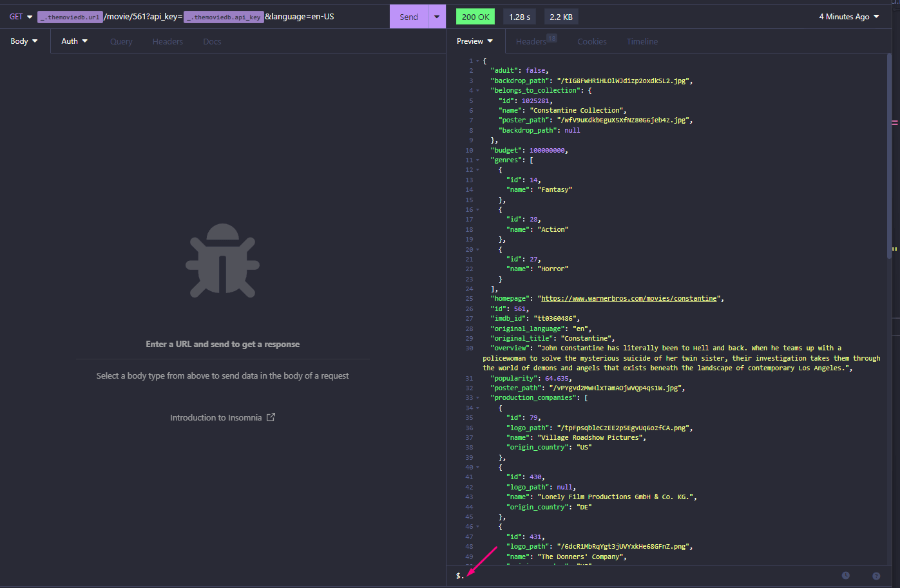Viewport: 900px width, 588px height.
Task: Open the response filter help icon
Action: [x=876, y=576]
